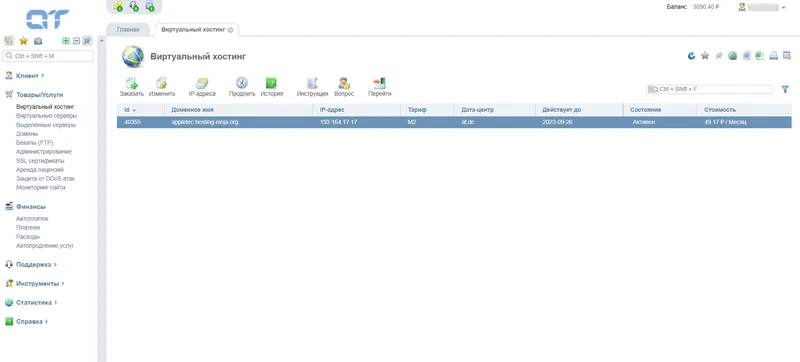Click the QT logo

tap(47, 19)
